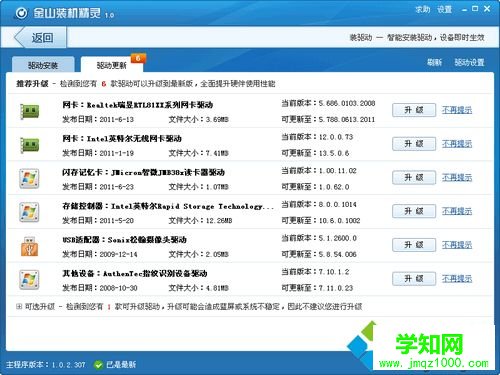This screenshot has width=500, height=375.
Task: Click the Realtek network card icon
Action: click(30, 111)
